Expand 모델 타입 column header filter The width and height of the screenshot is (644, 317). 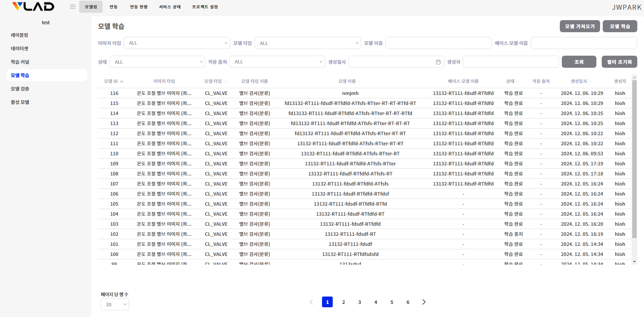225,82
